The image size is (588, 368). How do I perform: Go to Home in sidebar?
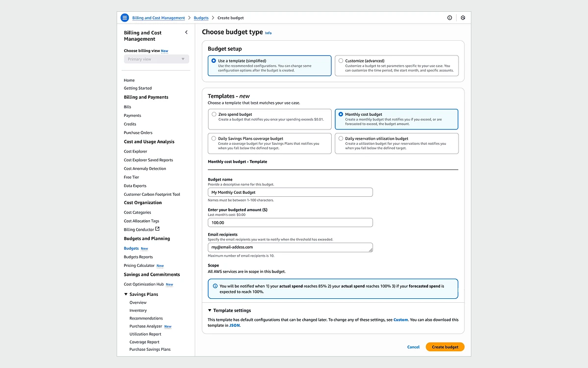[x=129, y=80]
